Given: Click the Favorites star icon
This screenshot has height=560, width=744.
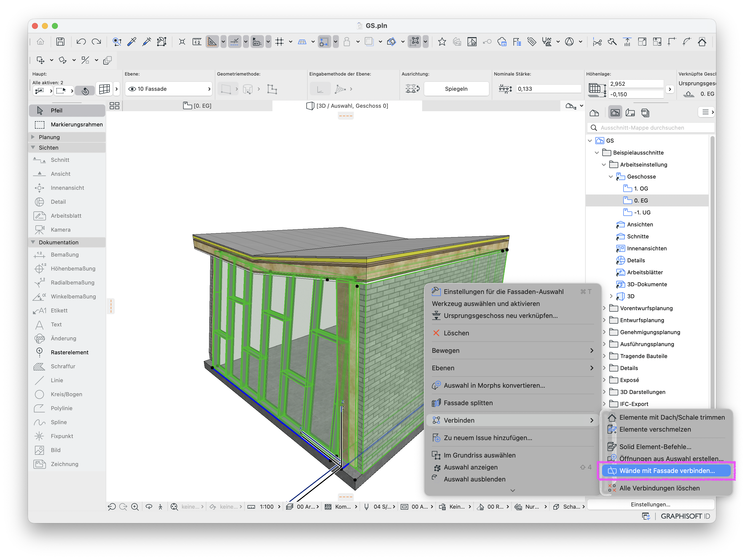Looking at the screenshot, I should point(442,42).
